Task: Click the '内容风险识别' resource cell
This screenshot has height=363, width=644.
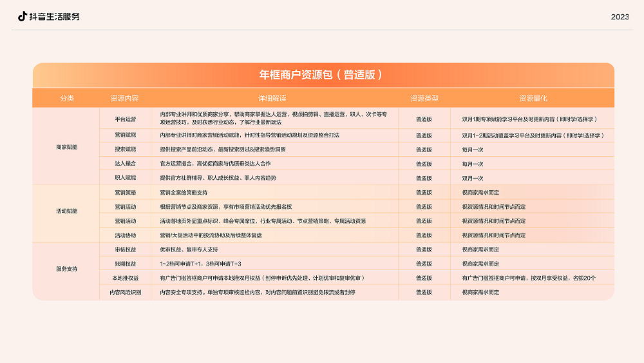Action: (x=126, y=292)
